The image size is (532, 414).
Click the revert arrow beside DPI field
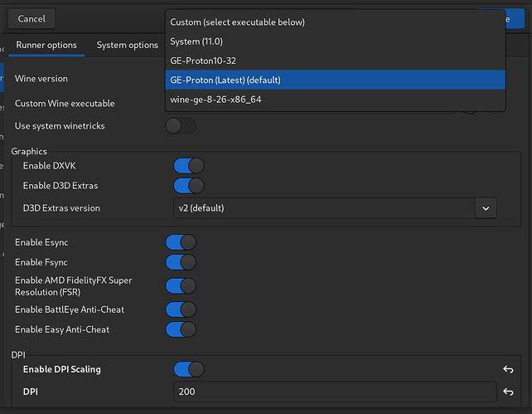pos(509,392)
